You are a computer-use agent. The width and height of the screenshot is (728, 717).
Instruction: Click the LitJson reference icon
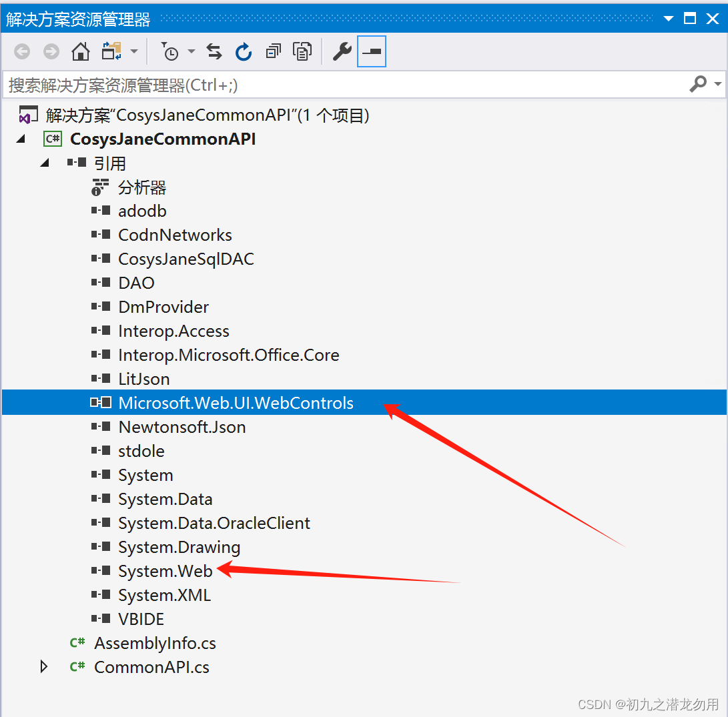(101, 378)
